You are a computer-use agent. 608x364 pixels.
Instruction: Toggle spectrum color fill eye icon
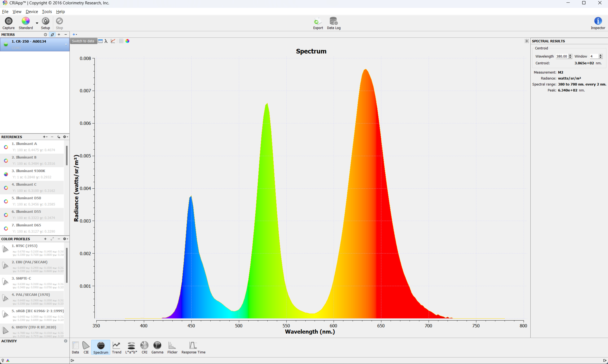point(127,41)
